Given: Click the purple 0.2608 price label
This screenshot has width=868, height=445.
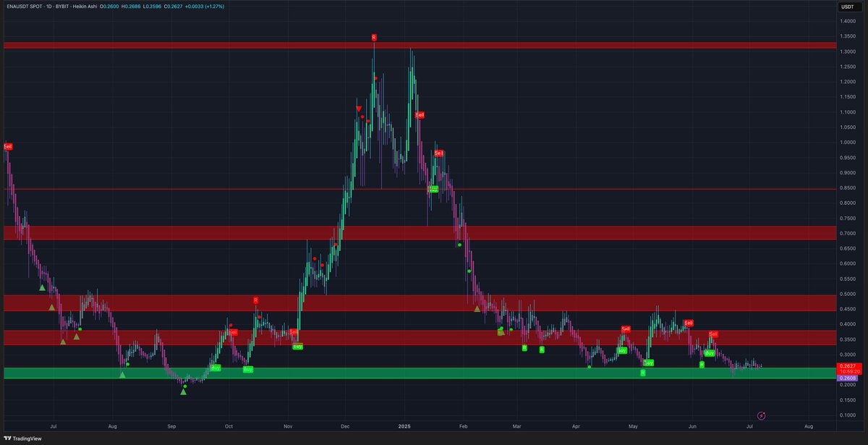Looking at the screenshot, I should coord(848,378).
